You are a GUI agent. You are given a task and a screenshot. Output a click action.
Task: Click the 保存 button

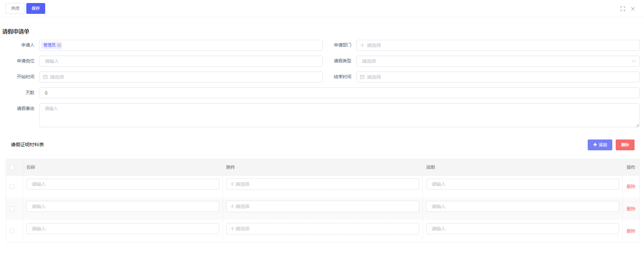coord(36,8)
